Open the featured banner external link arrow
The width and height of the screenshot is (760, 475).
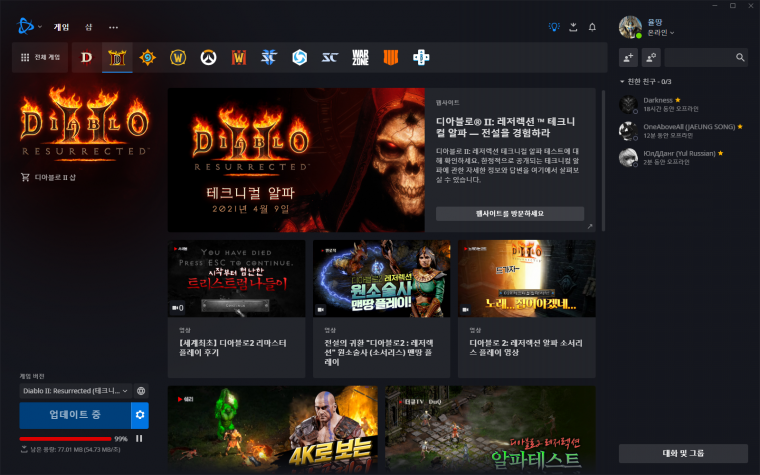click(x=590, y=226)
